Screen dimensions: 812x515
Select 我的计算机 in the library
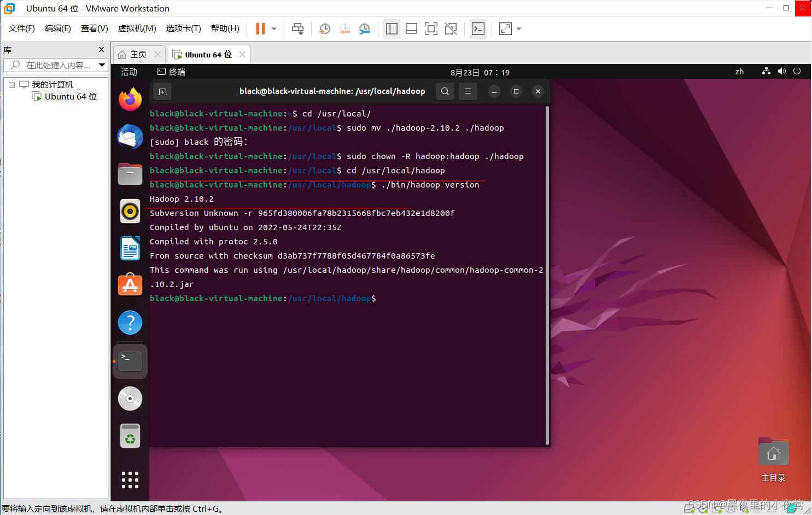(52, 85)
